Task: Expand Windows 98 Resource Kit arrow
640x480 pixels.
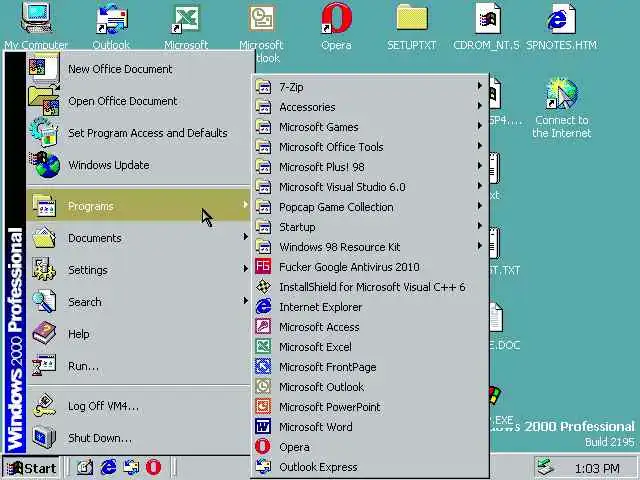Action: 480,246
